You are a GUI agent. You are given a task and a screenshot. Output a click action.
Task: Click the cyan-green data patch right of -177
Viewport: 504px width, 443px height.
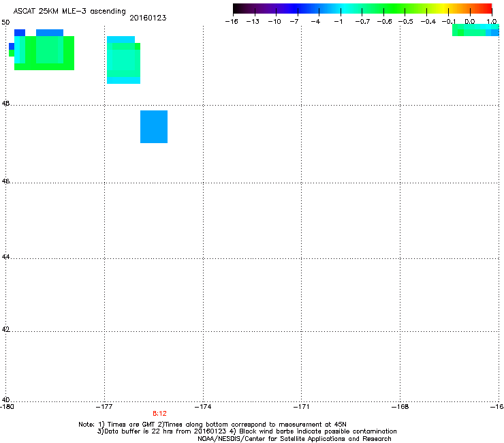tap(123, 60)
